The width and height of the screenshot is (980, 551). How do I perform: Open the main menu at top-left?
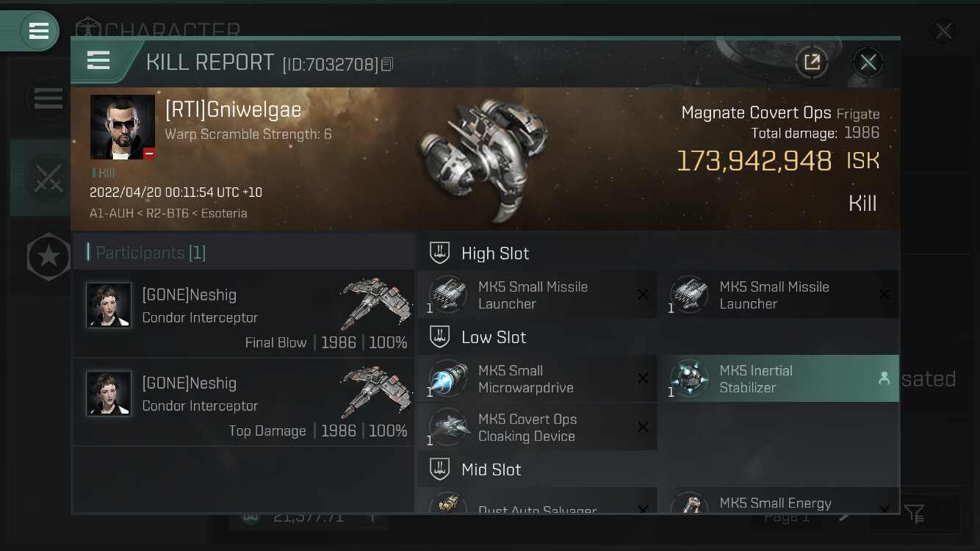pos(38,31)
